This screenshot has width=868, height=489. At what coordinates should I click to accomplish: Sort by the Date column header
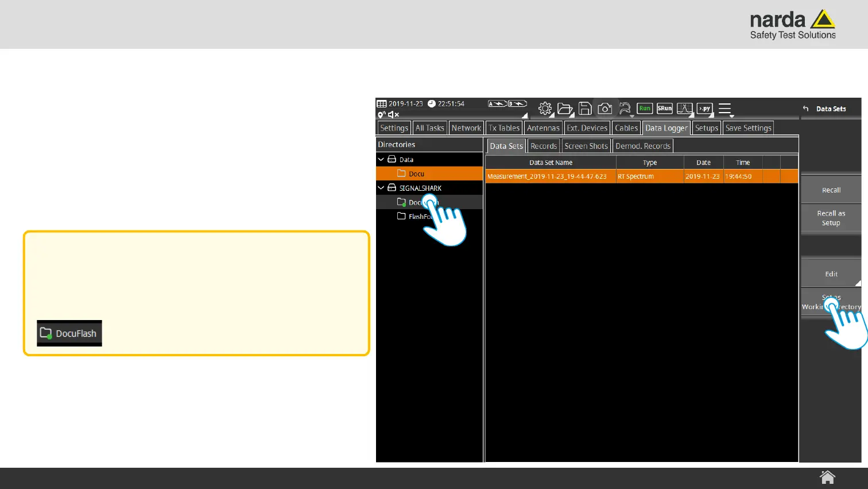704,163
